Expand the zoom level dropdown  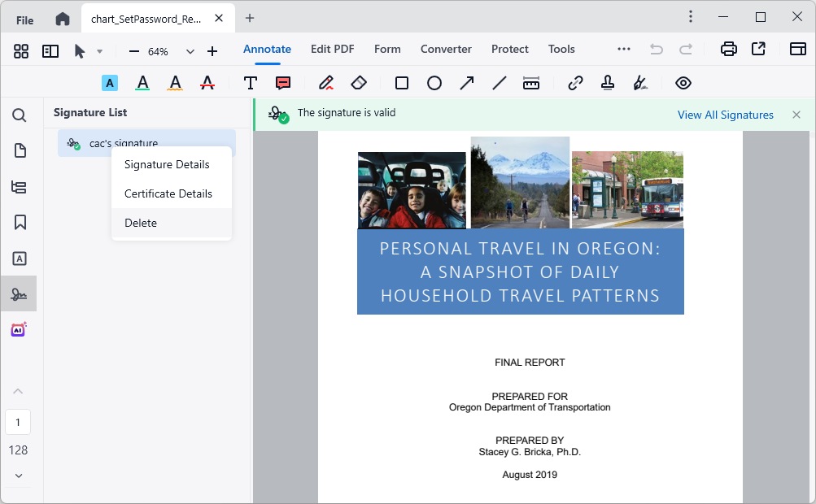190,50
